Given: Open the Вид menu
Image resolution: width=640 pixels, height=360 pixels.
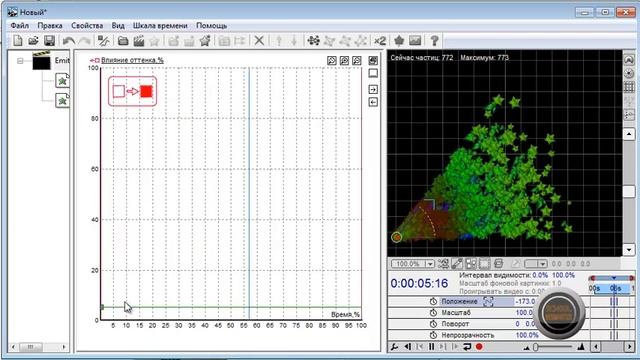Looking at the screenshot, I should click(x=118, y=25).
